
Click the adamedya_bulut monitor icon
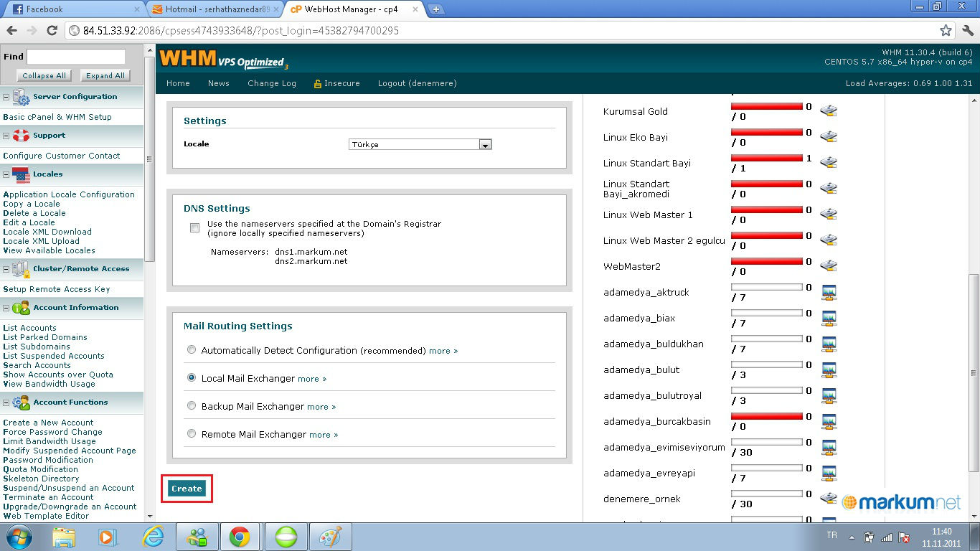point(829,369)
